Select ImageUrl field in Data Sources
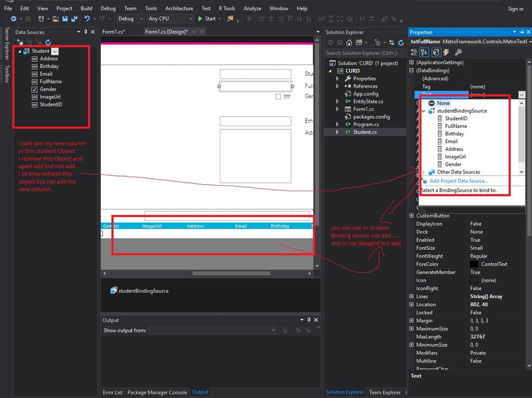 (x=50, y=97)
